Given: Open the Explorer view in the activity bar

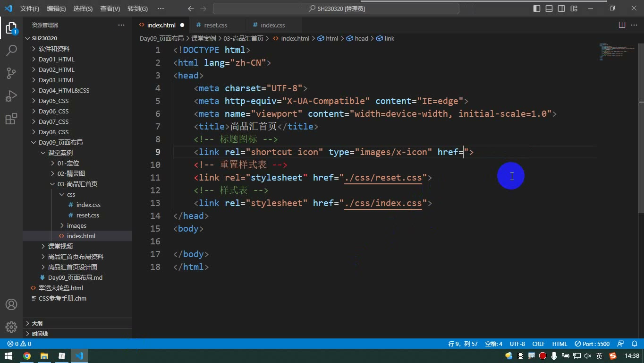Looking at the screenshot, I should coord(11,28).
